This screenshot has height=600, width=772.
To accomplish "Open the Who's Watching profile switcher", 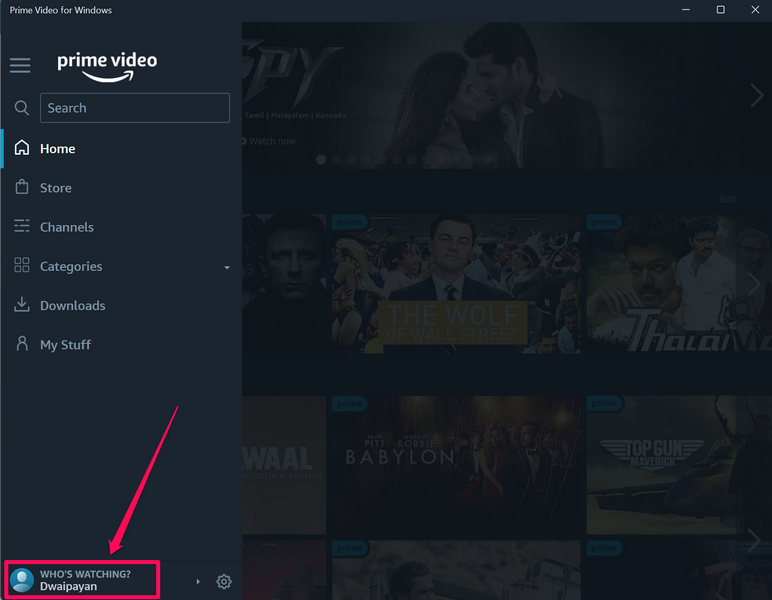I will tap(82, 580).
